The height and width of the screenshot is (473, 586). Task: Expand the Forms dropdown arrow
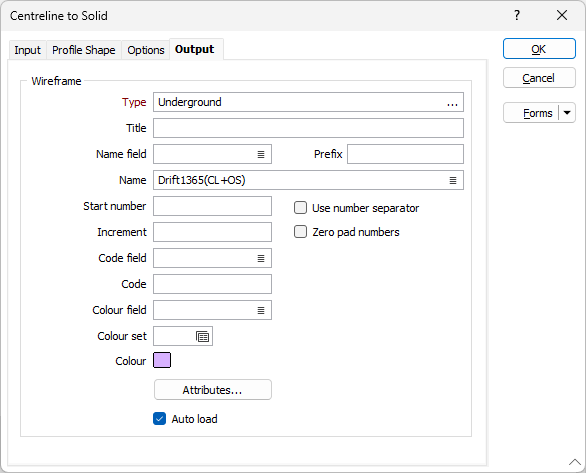[x=567, y=112]
